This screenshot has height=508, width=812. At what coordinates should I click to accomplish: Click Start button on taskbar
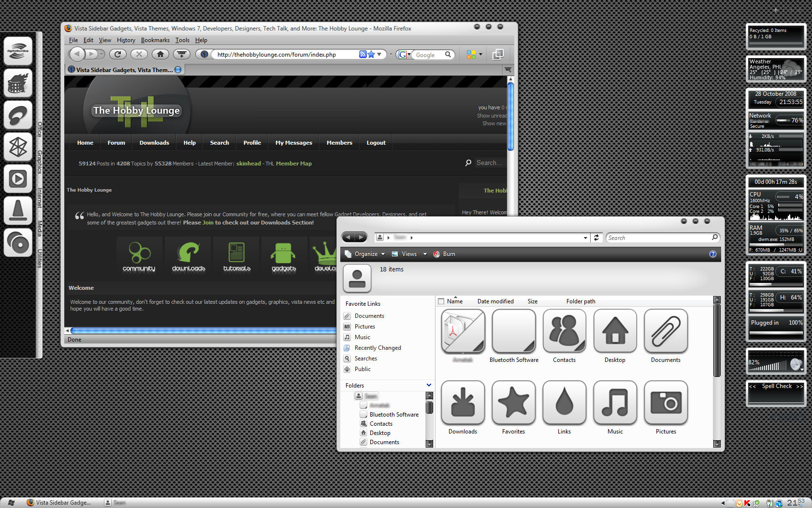point(11,503)
